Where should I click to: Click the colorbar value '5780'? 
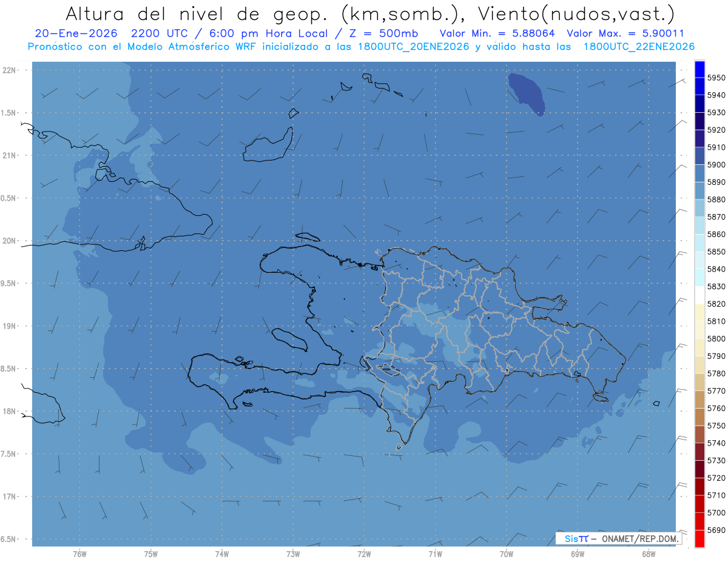tap(716, 373)
